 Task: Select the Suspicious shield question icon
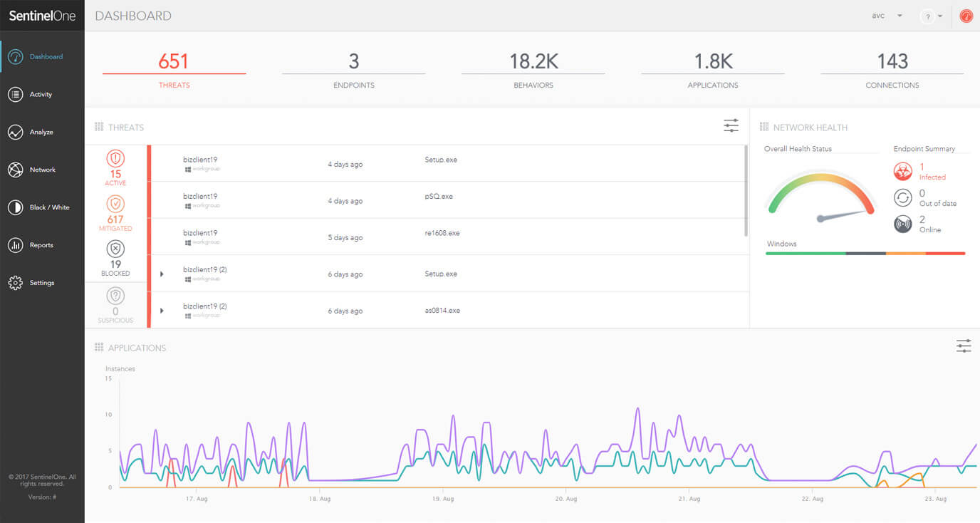[115, 296]
